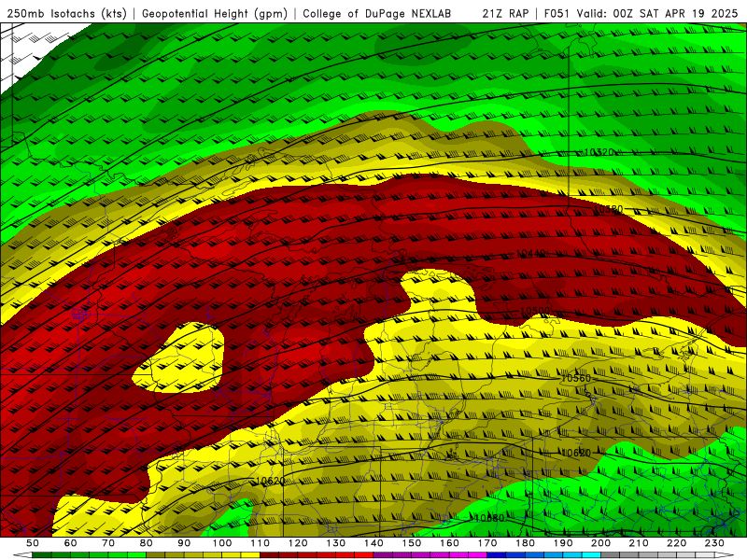Click the dark green swatch under the 50 label
The width and height of the screenshot is (747, 560).
click(41, 555)
